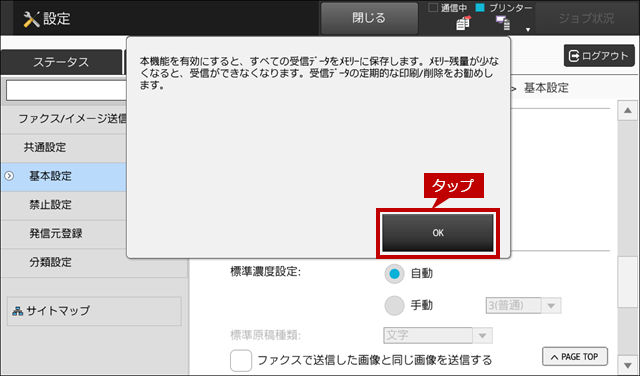Select 禁止設定 in the side menu

click(64, 205)
